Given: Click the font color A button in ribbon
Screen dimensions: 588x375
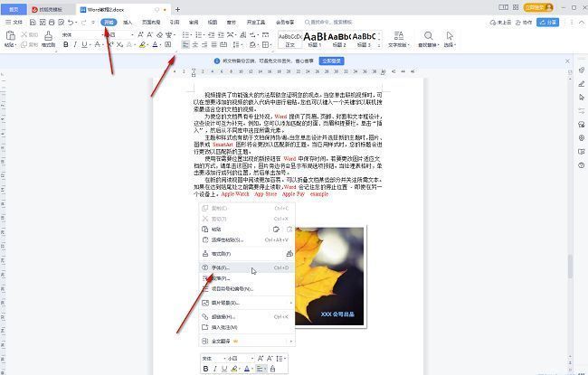Looking at the screenshot, I should tap(155, 44).
